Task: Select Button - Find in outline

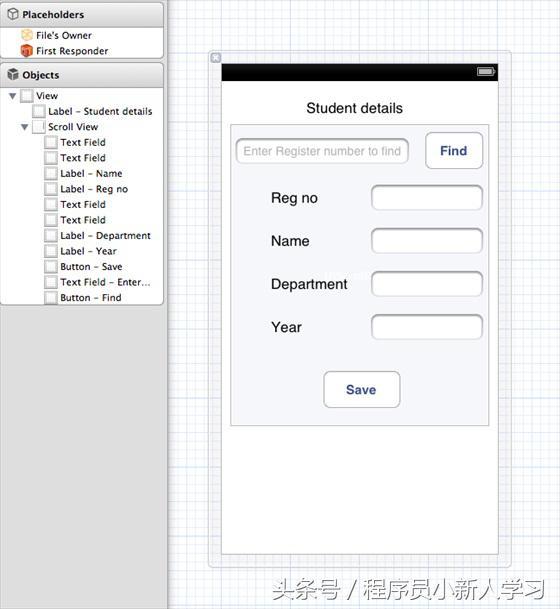Action: 90,298
